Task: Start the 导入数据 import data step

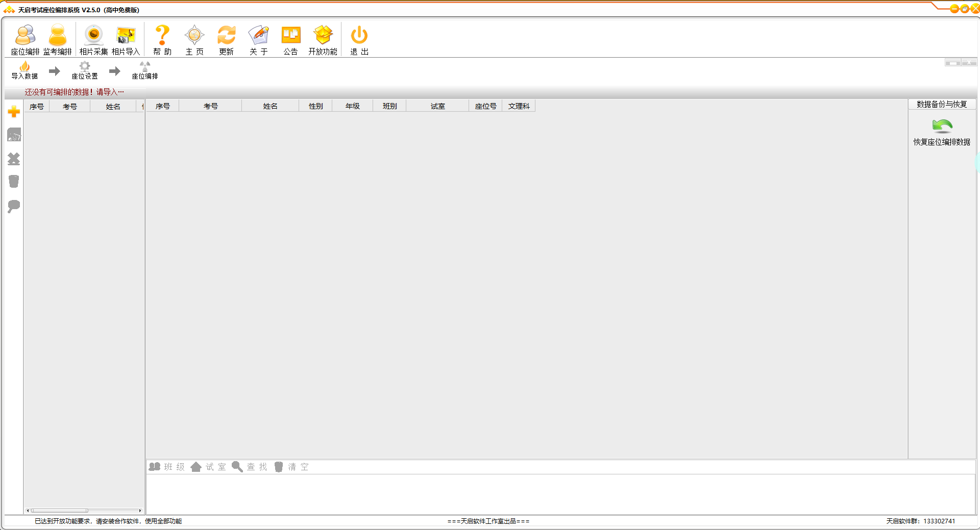Action: (x=24, y=70)
